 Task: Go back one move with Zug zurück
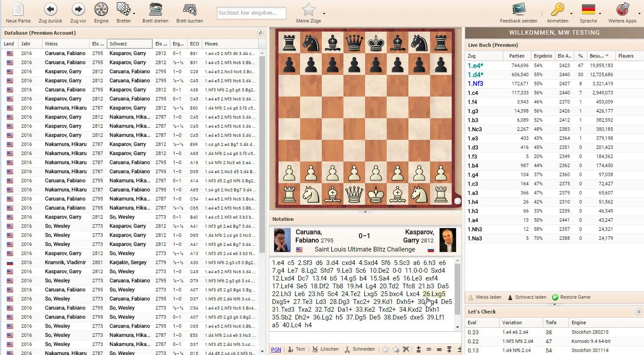50,9
